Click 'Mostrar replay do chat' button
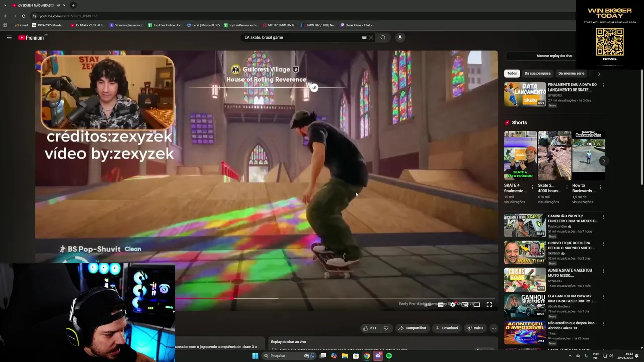 tap(554, 56)
